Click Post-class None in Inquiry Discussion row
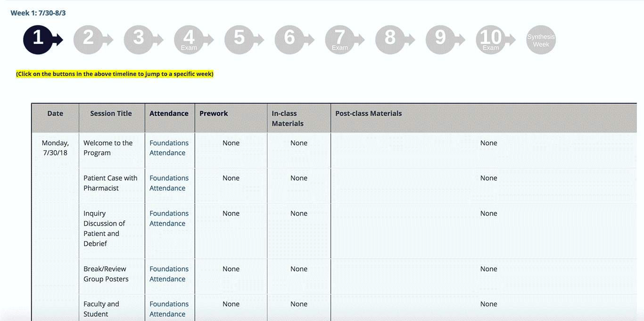Viewport: 644px width, 321px height. click(489, 213)
